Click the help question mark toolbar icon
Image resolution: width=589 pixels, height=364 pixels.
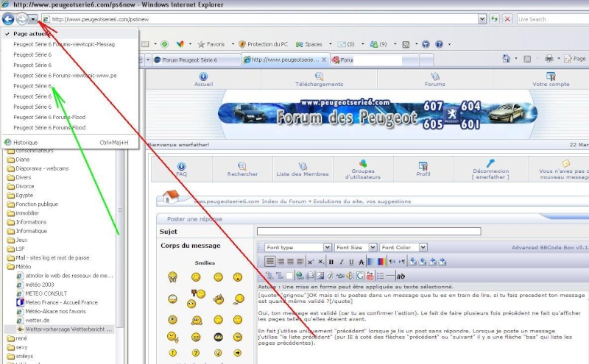tap(439, 44)
